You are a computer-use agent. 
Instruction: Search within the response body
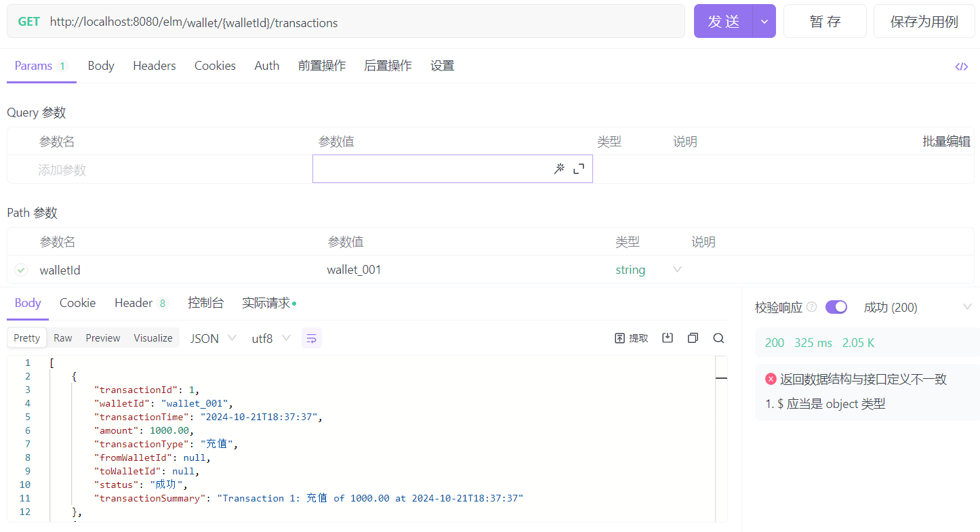[x=718, y=338]
